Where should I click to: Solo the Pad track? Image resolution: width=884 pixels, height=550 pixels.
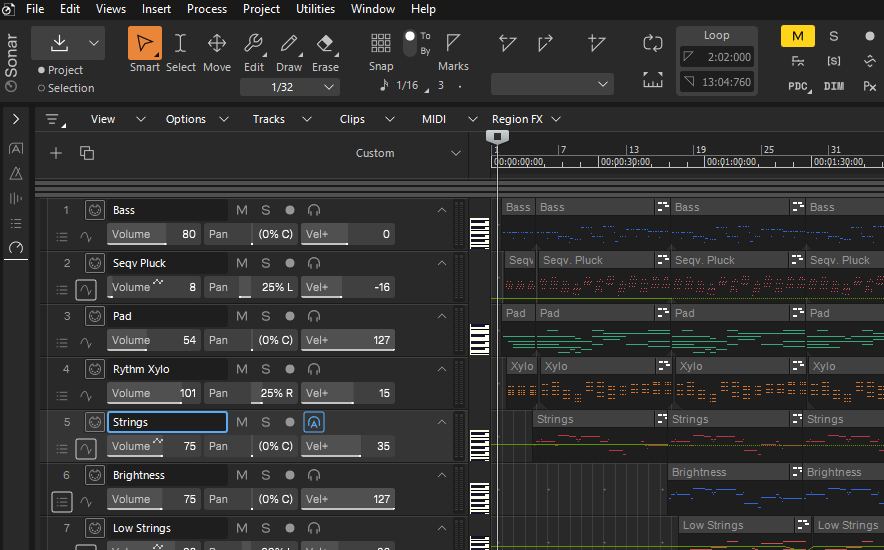(x=266, y=316)
